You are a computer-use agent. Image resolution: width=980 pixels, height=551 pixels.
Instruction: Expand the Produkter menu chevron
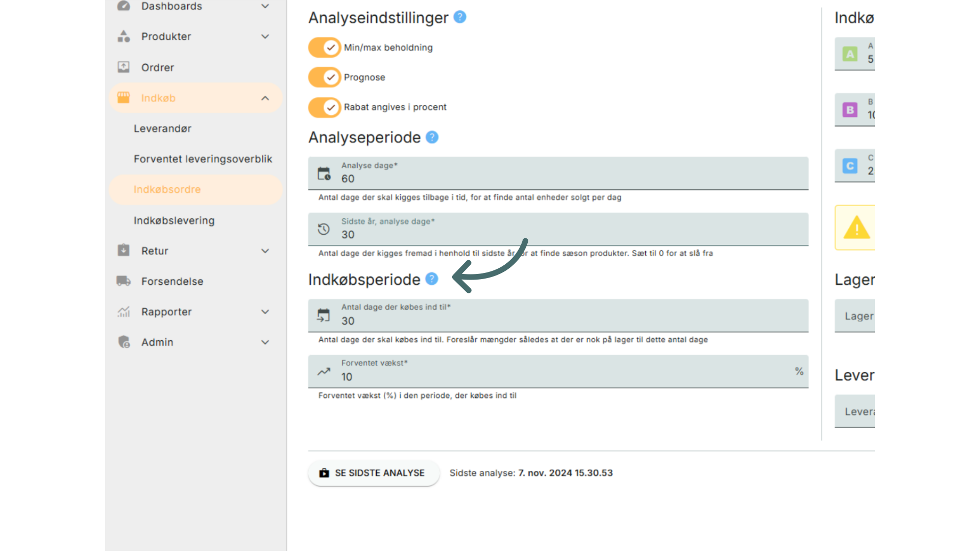(265, 36)
